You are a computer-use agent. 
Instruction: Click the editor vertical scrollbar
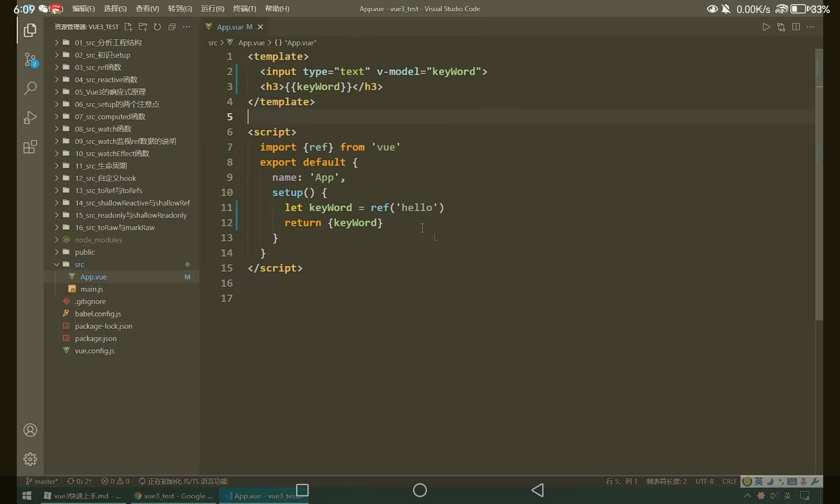(x=819, y=185)
